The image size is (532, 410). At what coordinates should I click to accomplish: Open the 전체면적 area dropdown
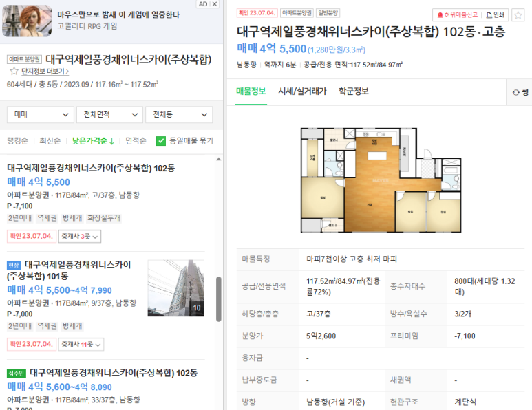(109, 115)
